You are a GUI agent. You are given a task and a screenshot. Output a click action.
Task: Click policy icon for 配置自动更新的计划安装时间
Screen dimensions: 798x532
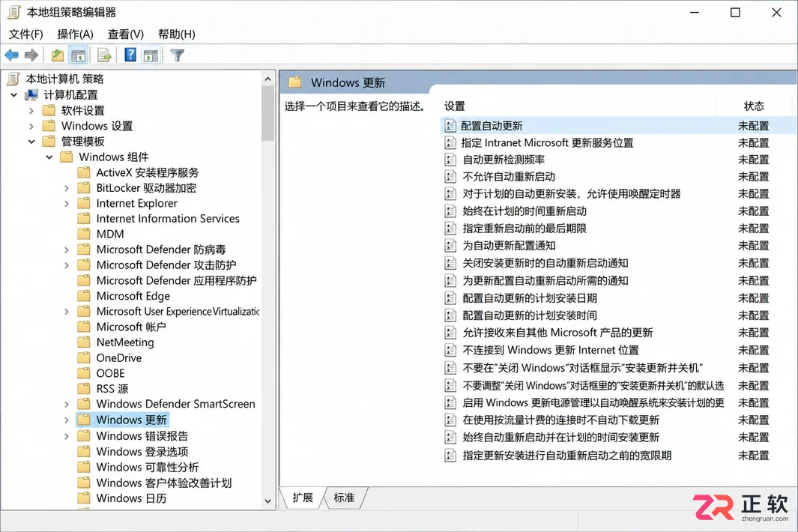coord(450,315)
